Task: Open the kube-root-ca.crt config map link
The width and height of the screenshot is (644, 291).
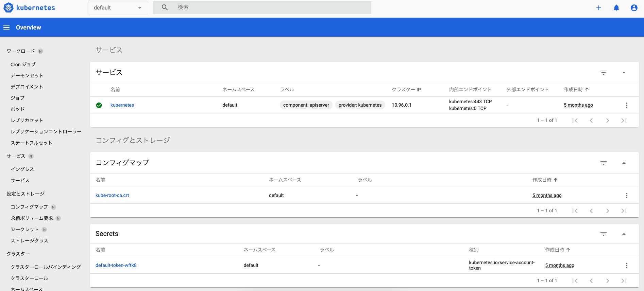Action: (112, 196)
